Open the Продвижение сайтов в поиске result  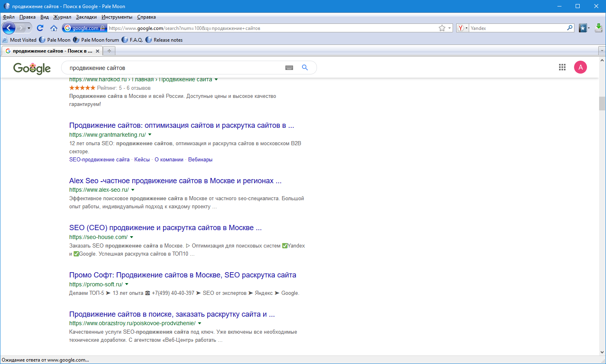coord(172,314)
